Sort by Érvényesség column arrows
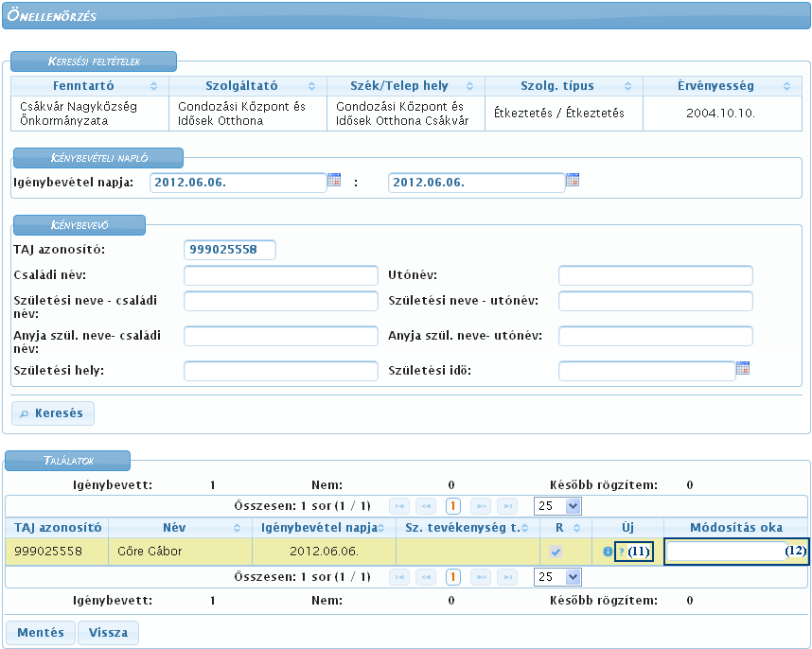This screenshot has width=812, height=649. pos(786,86)
